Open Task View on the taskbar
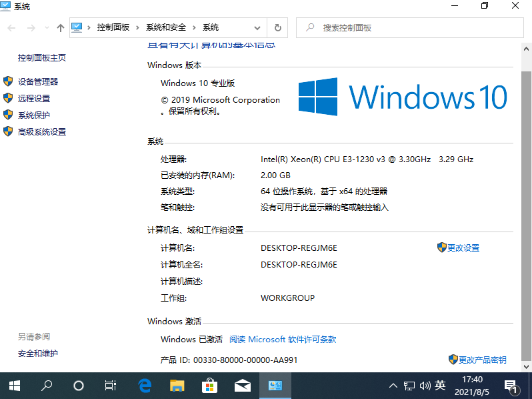This screenshot has height=399, width=532. pyautogui.click(x=111, y=386)
